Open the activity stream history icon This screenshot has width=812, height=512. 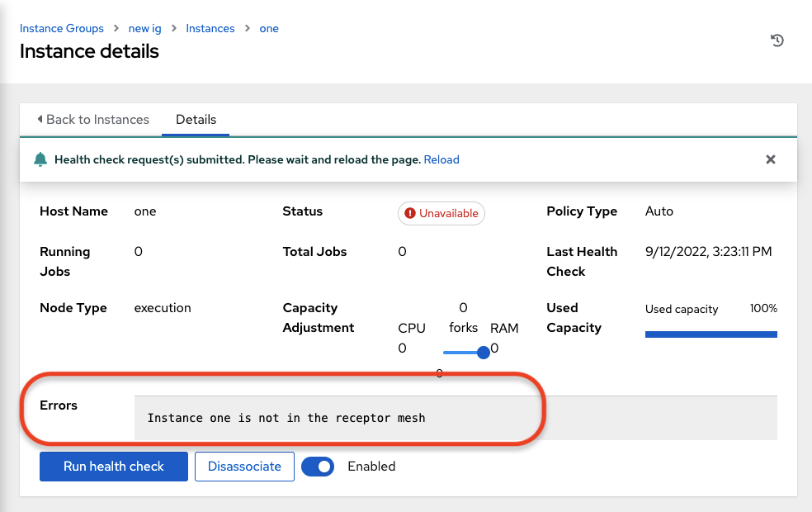pyautogui.click(x=777, y=40)
